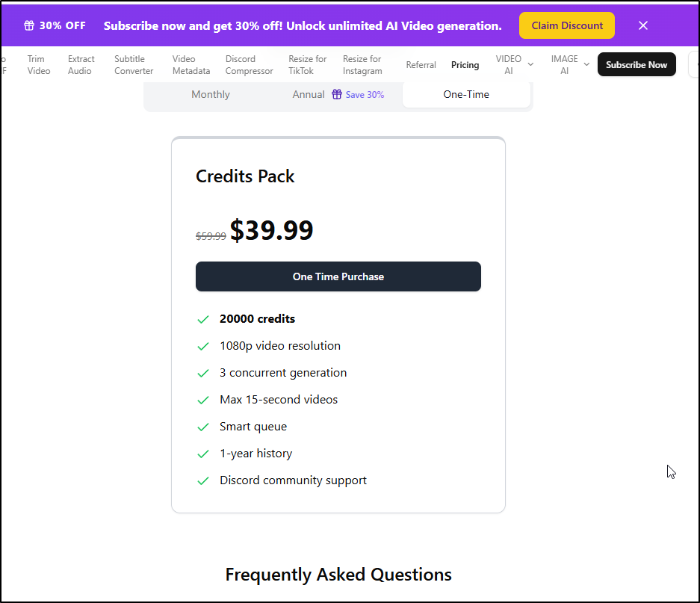The height and width of the screenshot is (603, 700).
Task: Open the Subtitle Converter tool
Action: click(x=134, y=65)
